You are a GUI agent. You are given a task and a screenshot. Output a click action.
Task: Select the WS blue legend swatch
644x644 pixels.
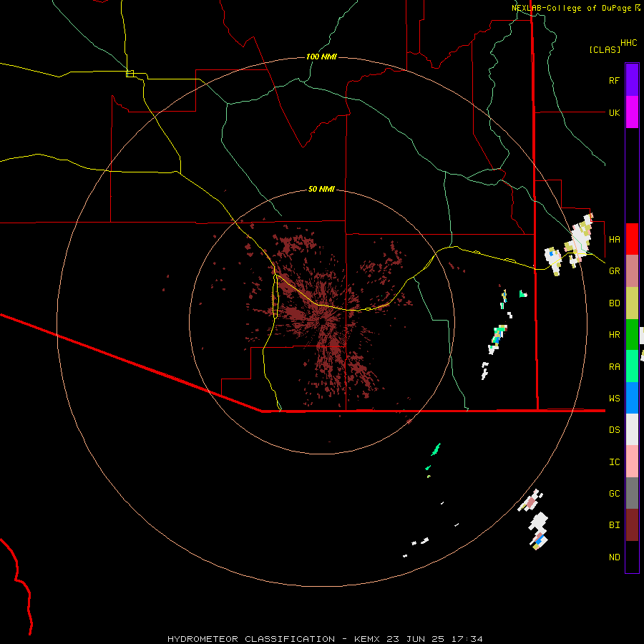coord(632,398)
